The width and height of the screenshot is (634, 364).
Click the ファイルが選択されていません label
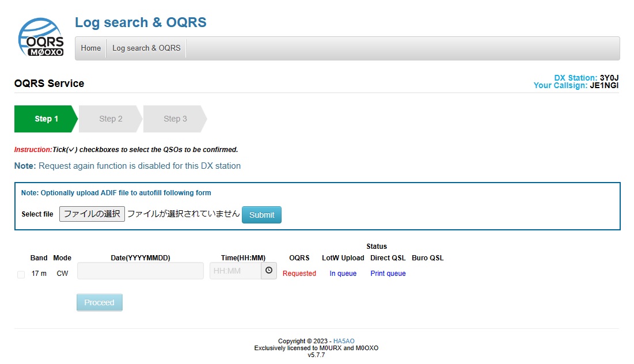[x=184, y=214]
